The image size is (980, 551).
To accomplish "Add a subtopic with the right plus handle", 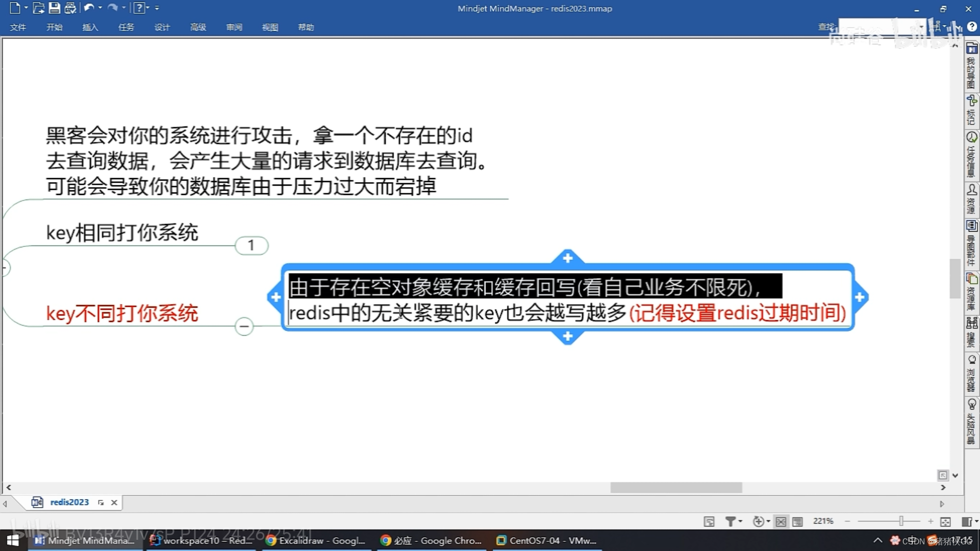I will pos(860,297).
